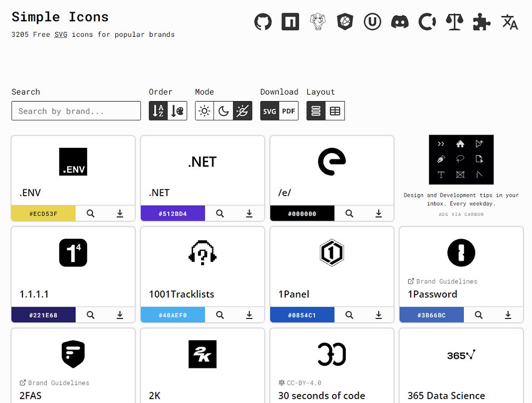
Task: Switch to light mode
Action: pyautogui.click(x=204, y=111)
